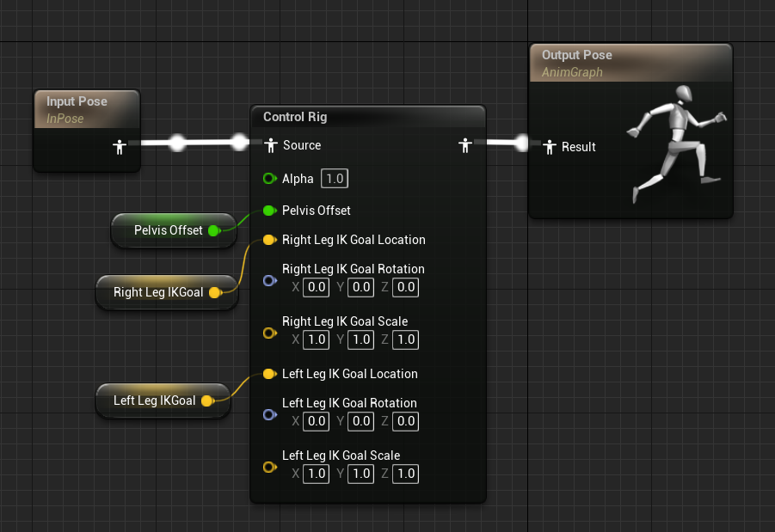Click the Input Pose output pose pin
This screenshot has width=775, height=532.
119,147
